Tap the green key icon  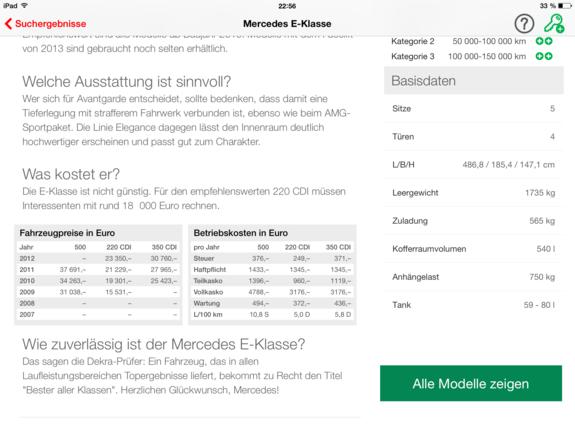click(554, 24)
